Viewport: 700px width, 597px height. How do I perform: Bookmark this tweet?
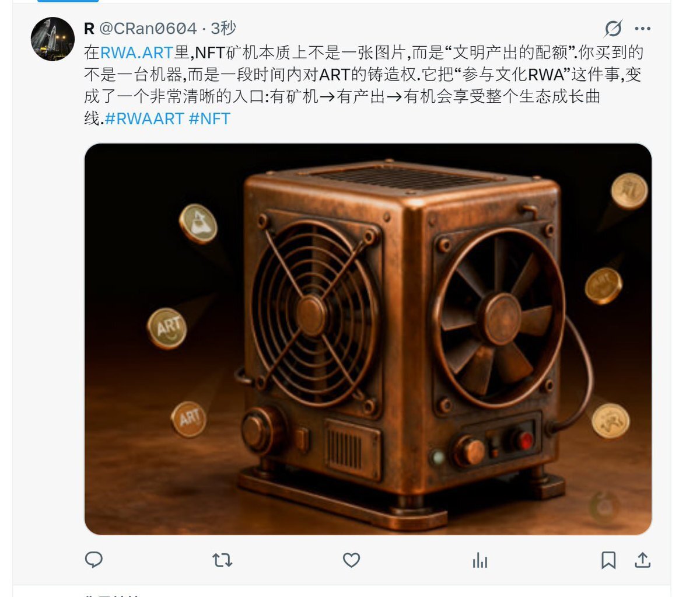click(608, 560)
